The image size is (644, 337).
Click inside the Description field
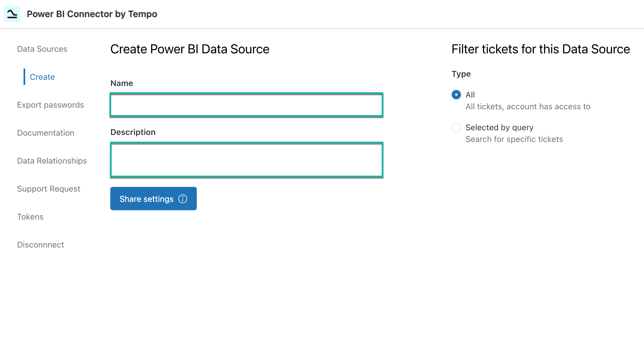point(246,160)
